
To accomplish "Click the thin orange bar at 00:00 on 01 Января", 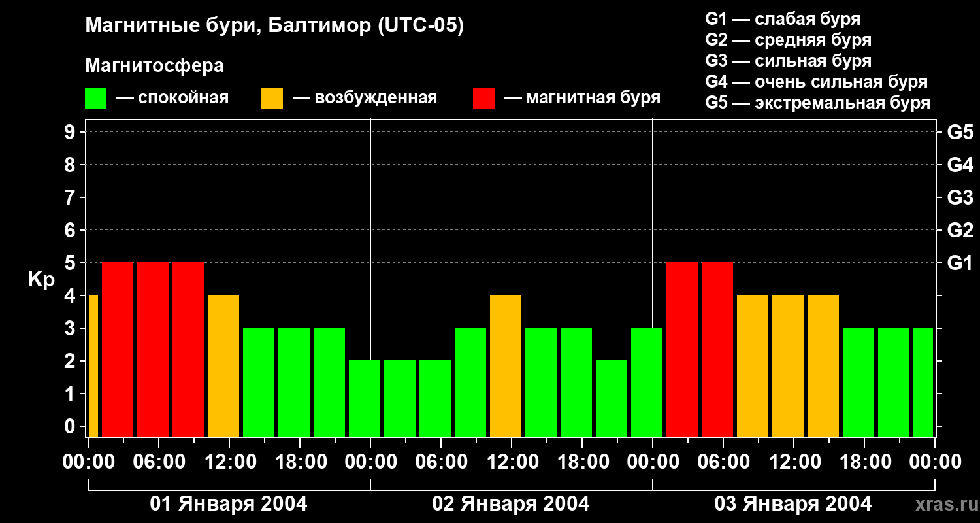I will [x=93, y=365].
